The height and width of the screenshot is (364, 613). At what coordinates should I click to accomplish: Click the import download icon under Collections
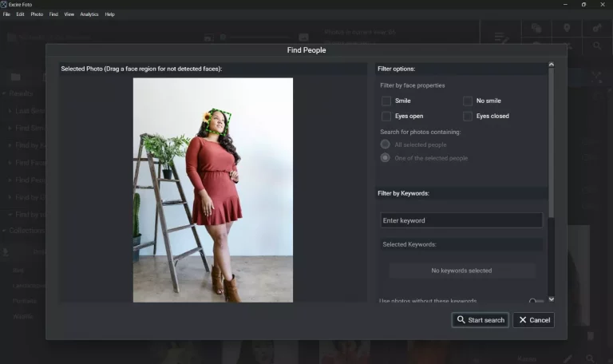coord(6,252)
